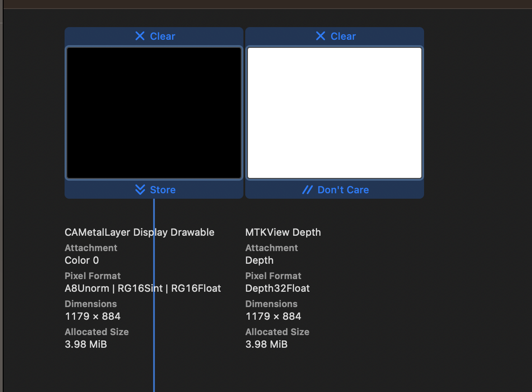532x392 pixels.
Task: Select the Clear load action label above white texture
Action: [x=343, y=36]
